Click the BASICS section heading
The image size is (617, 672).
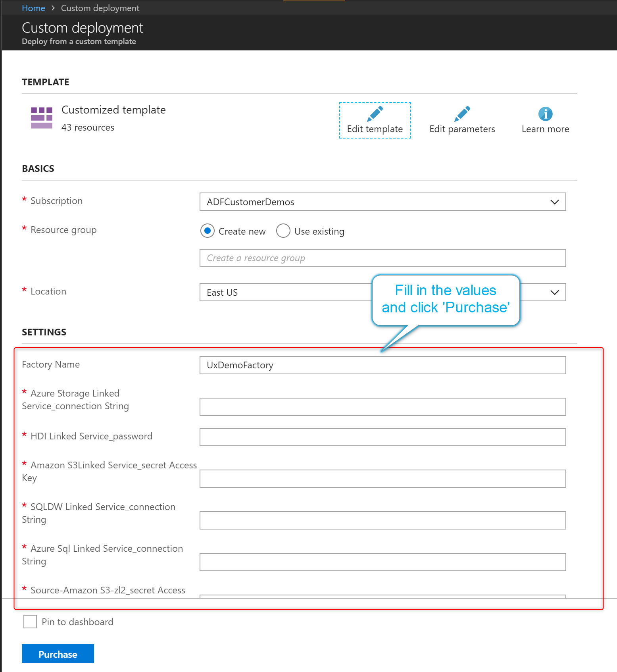click(x=38, y=169)
